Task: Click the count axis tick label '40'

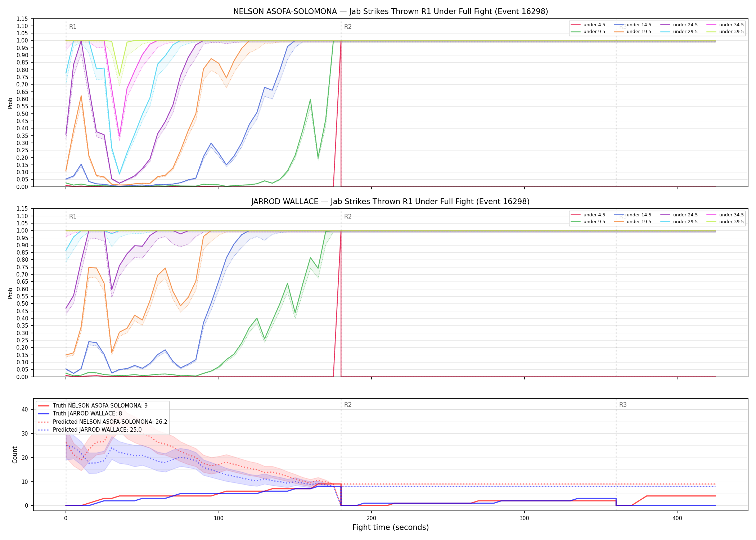Action: click(25, 409)
